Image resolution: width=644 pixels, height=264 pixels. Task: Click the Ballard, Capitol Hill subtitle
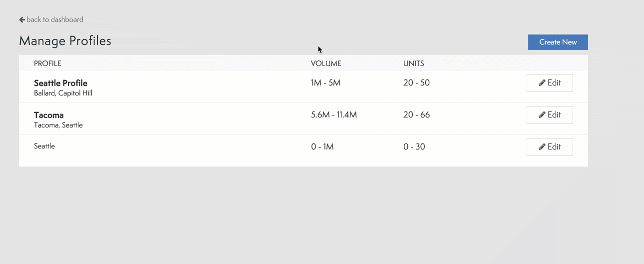(63, 93)
